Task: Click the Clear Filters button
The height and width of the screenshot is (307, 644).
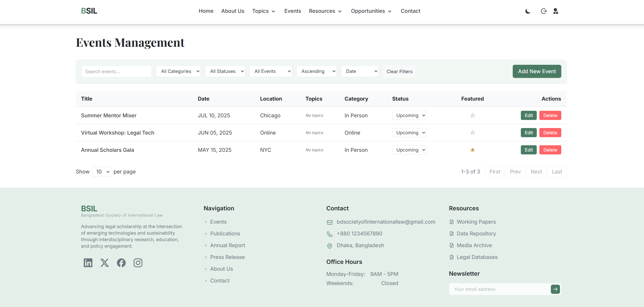Action: (x=399, y=71)
